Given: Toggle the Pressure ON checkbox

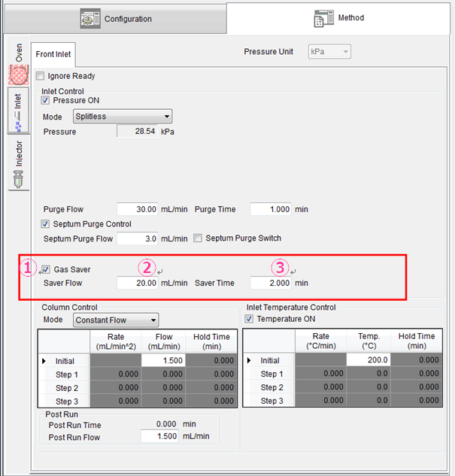Looking at the screenshot, I should [46, 100].
